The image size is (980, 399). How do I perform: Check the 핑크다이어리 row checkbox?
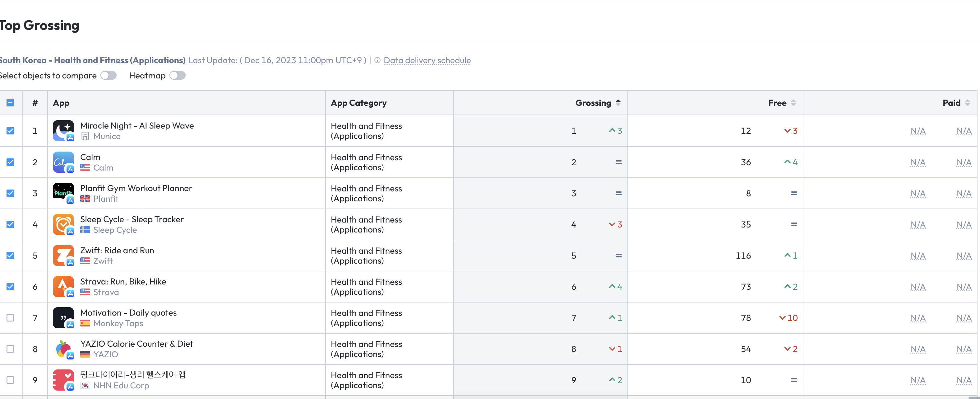click(10, 380)
